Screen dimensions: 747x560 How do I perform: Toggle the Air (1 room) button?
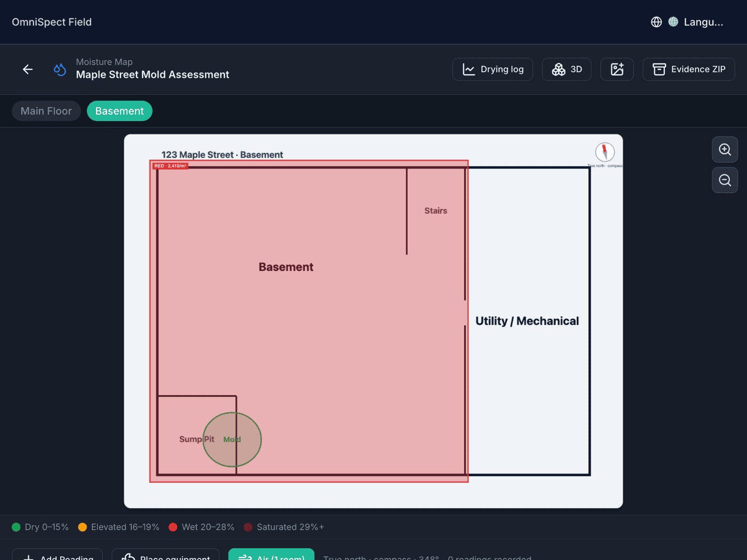271,555
